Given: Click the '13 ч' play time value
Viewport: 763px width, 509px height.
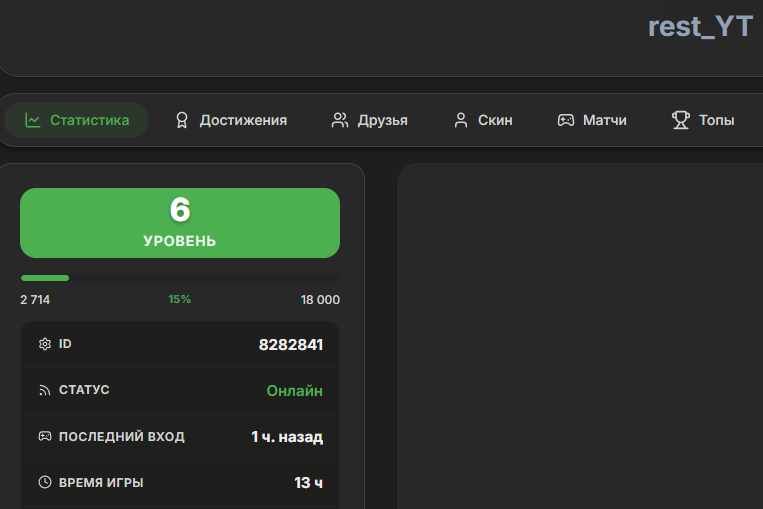Looking at the screenshot, I should (309, 483).
